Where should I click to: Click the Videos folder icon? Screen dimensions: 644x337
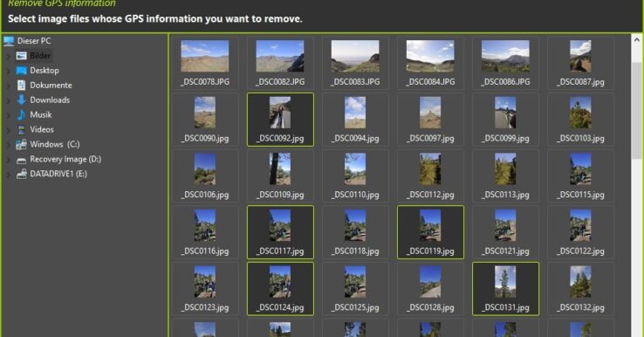21,129
